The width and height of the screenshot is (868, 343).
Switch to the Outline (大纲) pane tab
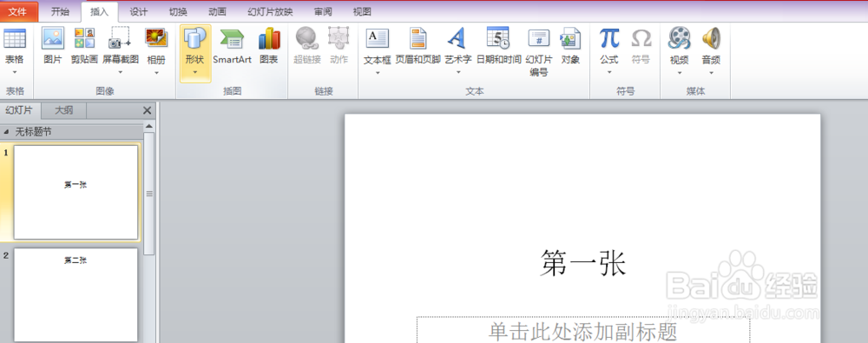point(63,110)
